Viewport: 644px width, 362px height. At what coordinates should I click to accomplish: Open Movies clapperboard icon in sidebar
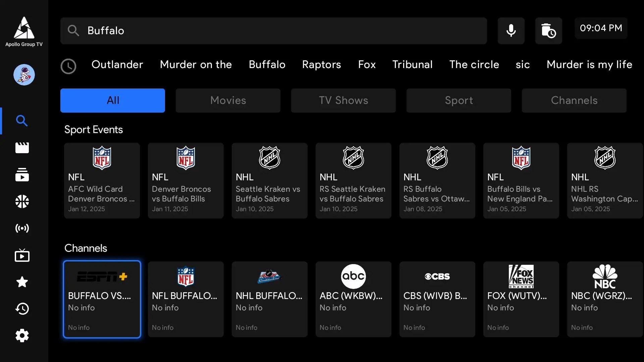(22, 147)
